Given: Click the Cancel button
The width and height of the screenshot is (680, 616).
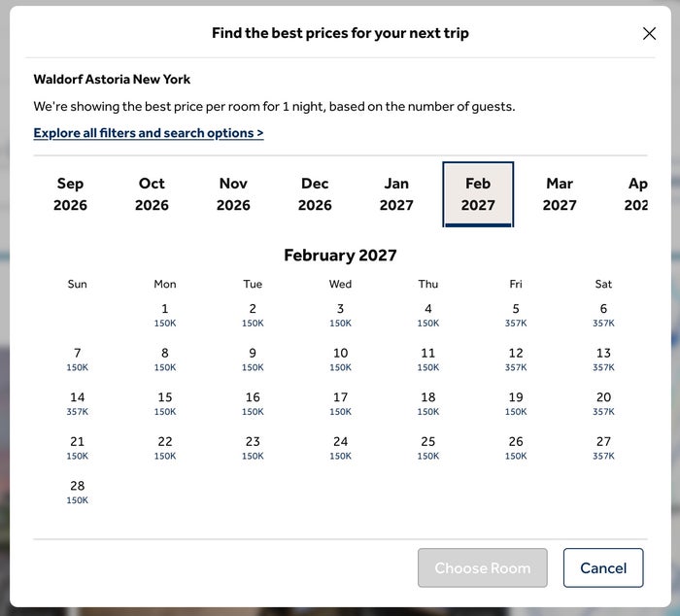Looking at the screenshot, I should 603,567.
